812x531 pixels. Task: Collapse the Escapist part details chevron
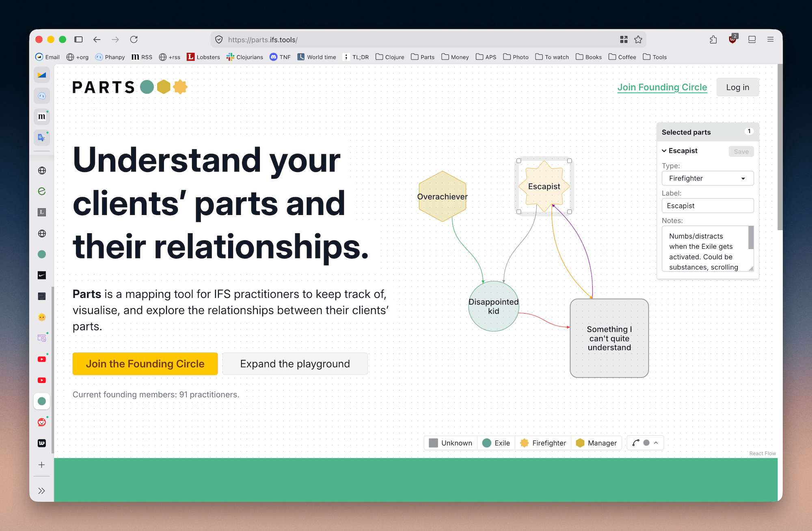(x=664, y=151)
